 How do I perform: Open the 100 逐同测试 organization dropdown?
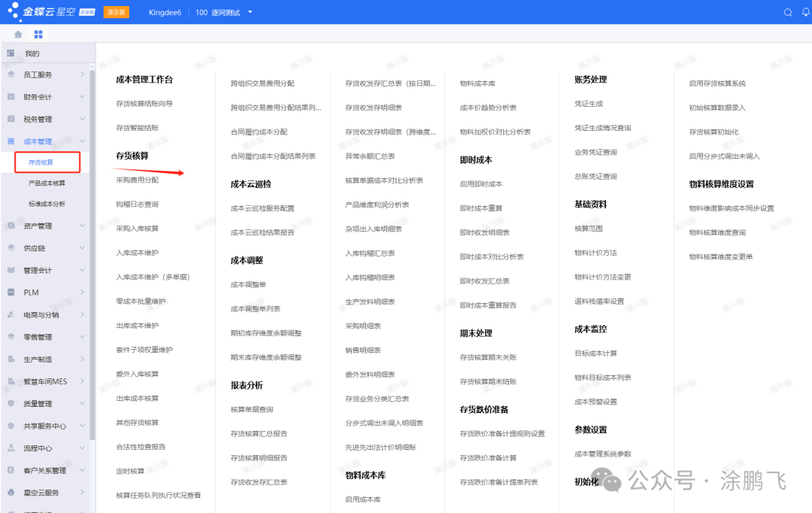click(x=250, y=12)
